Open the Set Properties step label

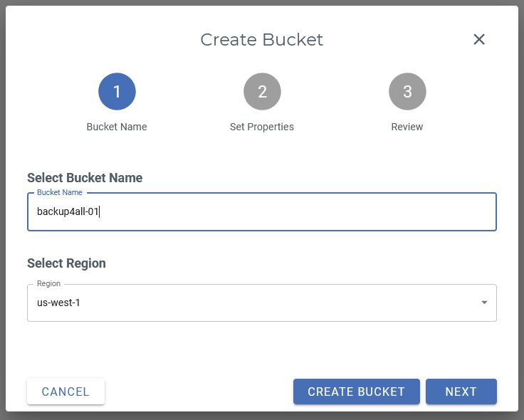[262, 127]
